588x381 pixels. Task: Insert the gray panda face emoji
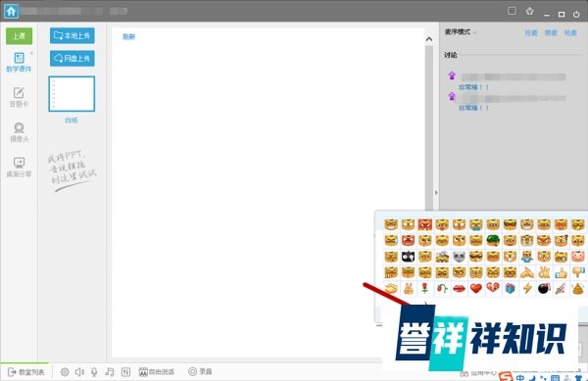pyautogui.click(x=459, y=257)
